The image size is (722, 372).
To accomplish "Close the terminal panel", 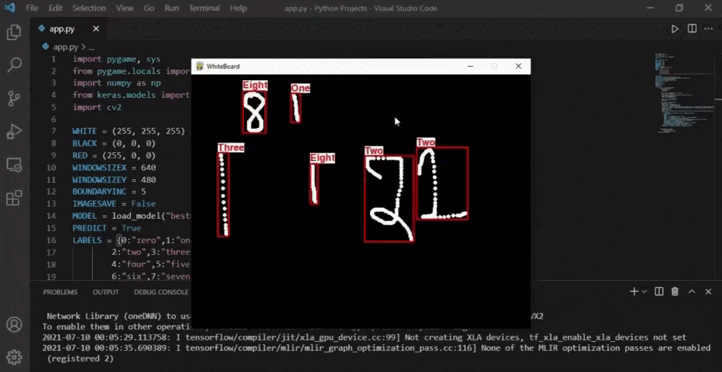I will (x=708, y=291).
